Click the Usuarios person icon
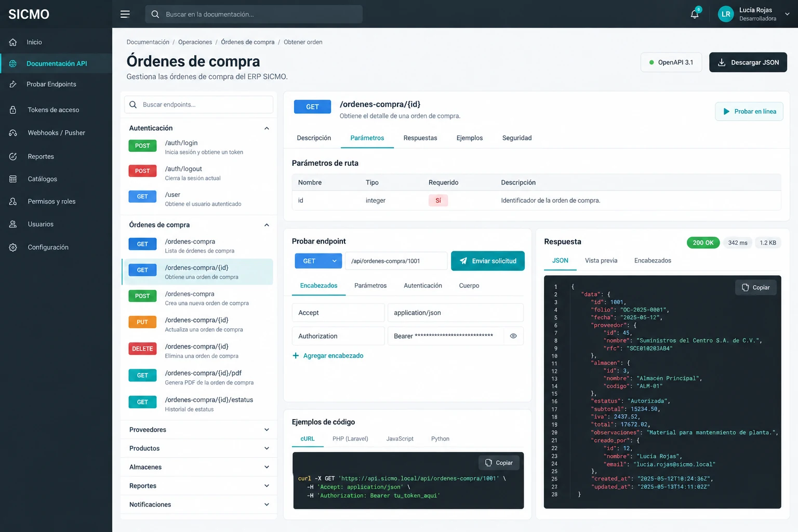The height and width of the screenshot is (532, 798). [x=13, y=224]
